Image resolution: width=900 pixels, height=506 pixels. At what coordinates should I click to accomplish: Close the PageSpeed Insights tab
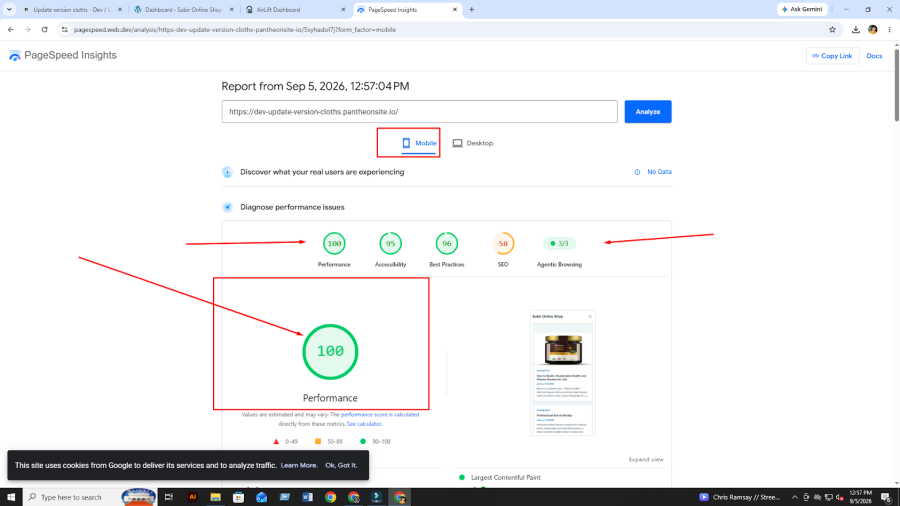click(x=455, y=9)
